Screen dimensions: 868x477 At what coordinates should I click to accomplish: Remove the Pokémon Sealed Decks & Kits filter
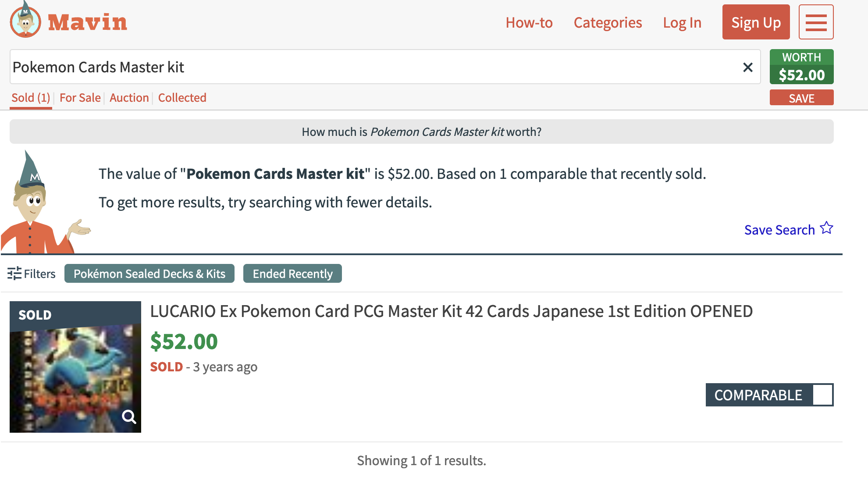point(149,274)
